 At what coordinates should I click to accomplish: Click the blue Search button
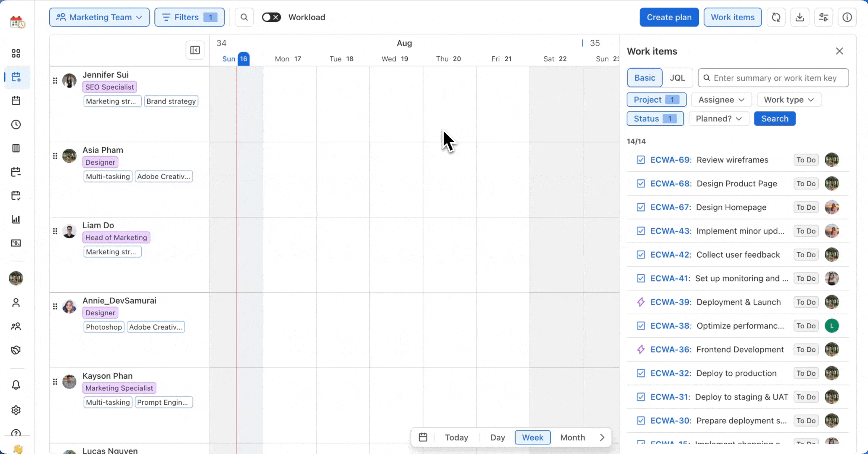click(x=775, y=119)
